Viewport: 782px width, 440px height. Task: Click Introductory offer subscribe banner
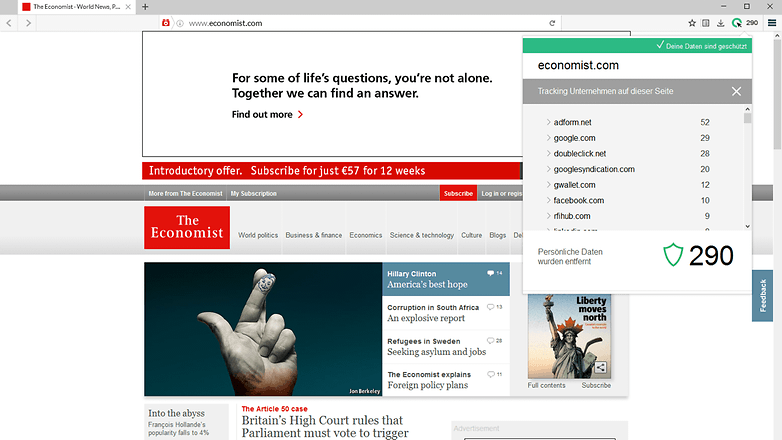point(331,171)
